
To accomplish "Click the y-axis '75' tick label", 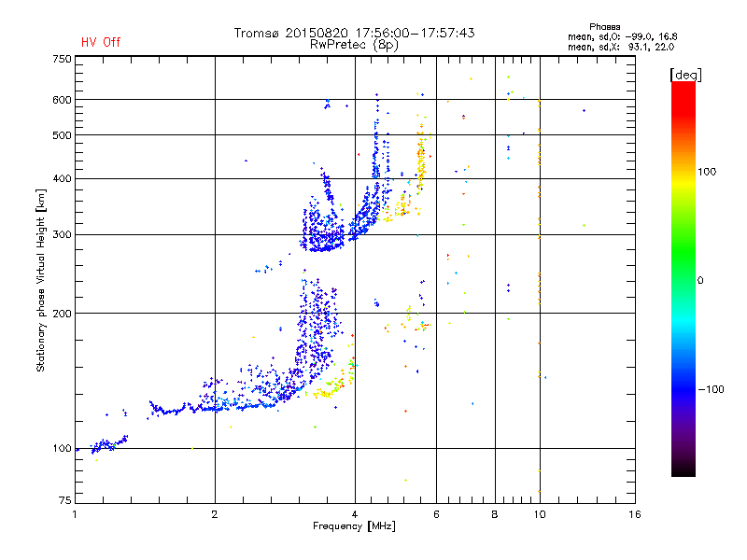I will pyautogui.click(x=65, y=500).
